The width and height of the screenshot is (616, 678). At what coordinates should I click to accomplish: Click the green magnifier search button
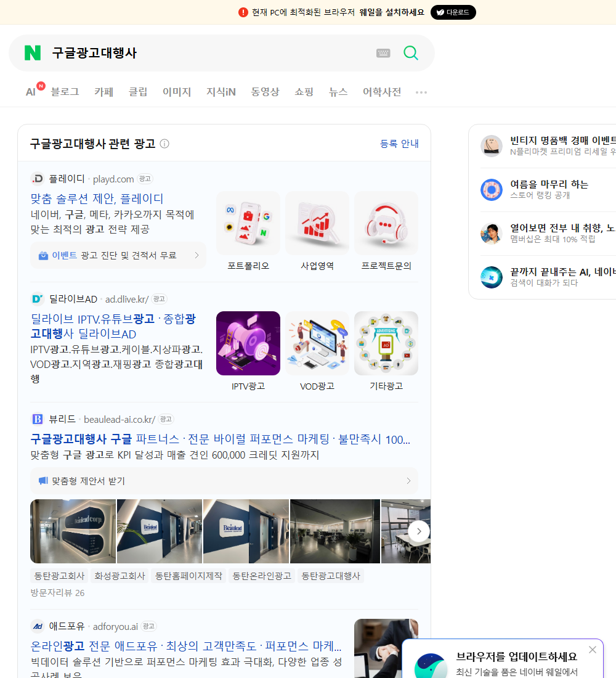(x=411, y=53)
